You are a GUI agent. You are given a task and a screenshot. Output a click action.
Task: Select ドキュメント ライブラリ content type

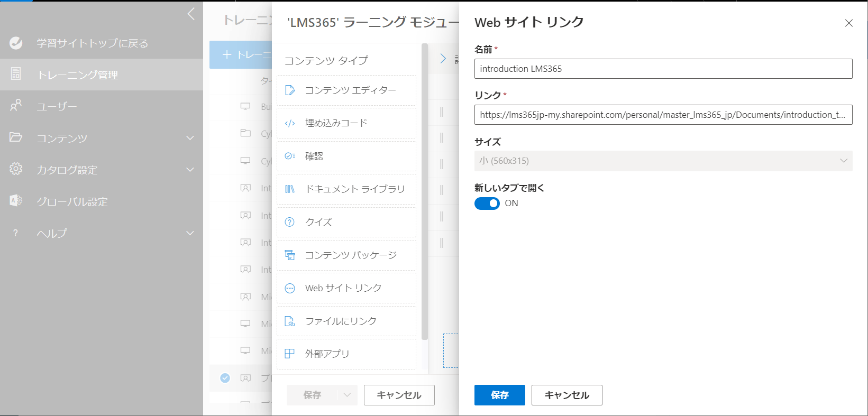pos(346,189)
